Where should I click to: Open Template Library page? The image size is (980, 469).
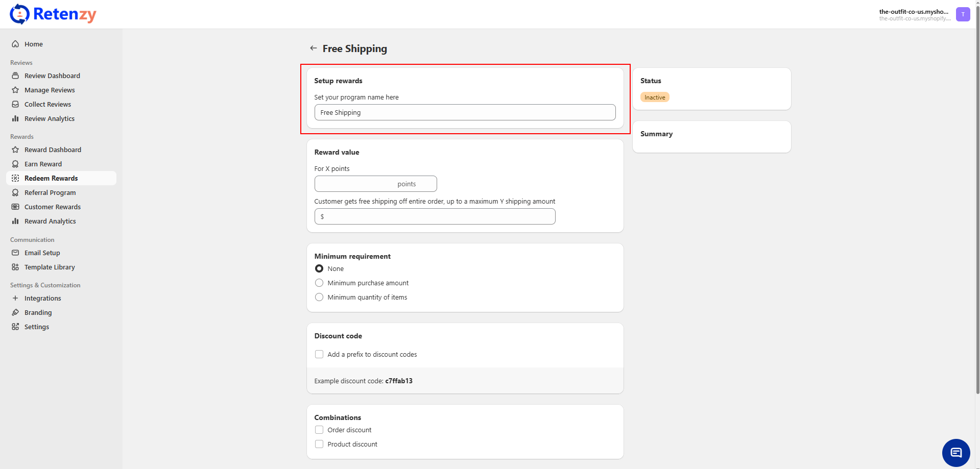point(50,267)
